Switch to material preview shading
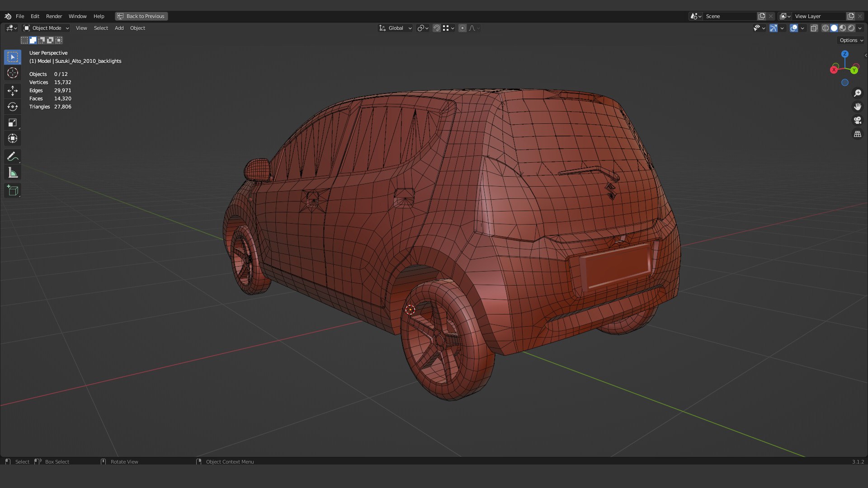The width and height of the screenshot is (868, 488). click(x=843, y=28)
